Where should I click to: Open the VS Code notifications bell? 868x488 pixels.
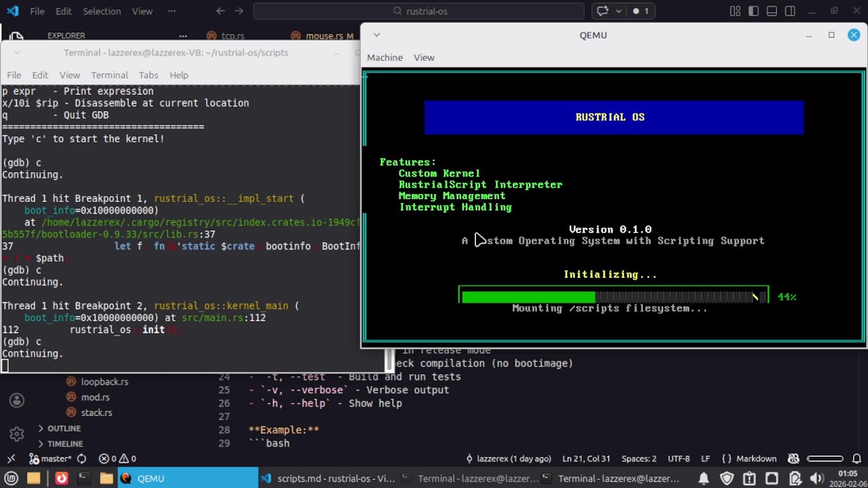[856, 459]
